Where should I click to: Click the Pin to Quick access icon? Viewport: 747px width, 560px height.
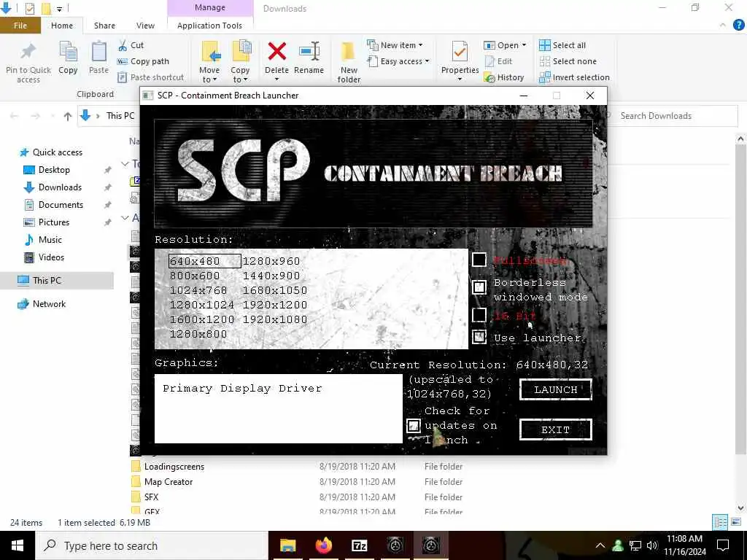click(x=28, y=52)
